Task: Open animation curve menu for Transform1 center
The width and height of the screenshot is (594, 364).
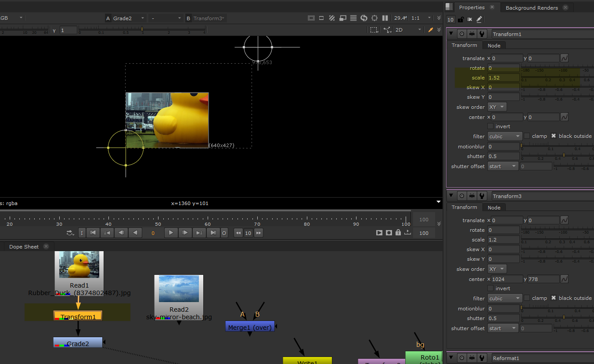Action: (565, 117)
